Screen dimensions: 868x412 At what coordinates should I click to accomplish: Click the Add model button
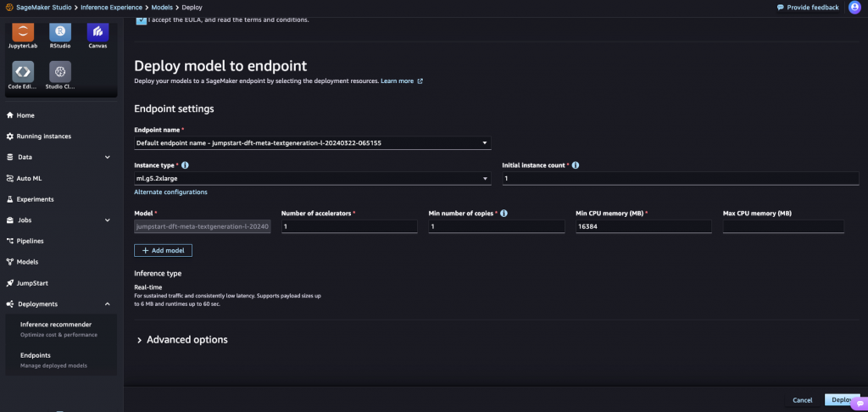point(163,250)
